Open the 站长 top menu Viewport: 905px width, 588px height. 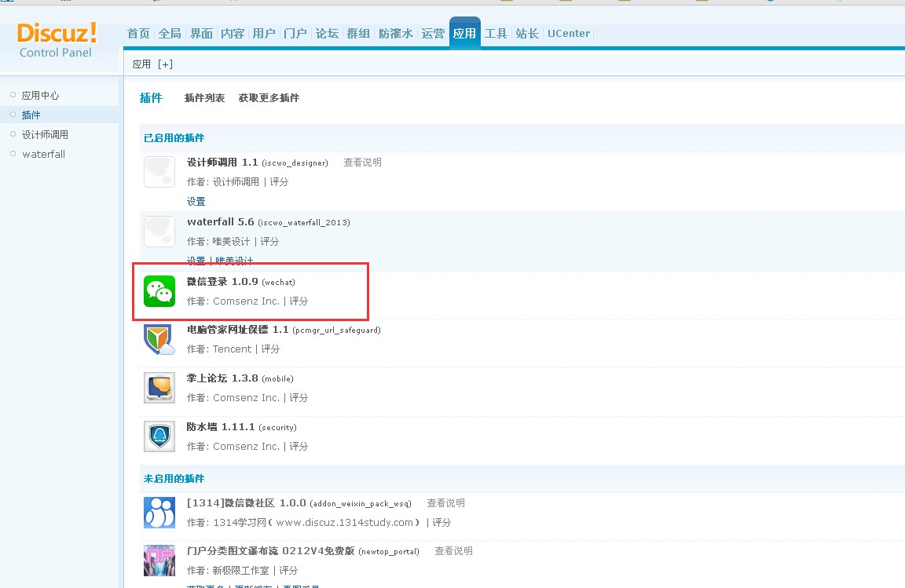click(x=527, y=34)
